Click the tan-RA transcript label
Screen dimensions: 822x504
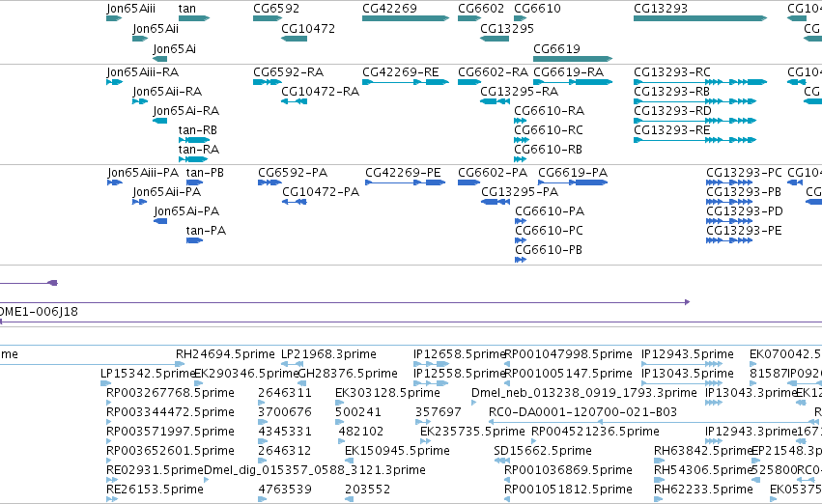(199, 150)
